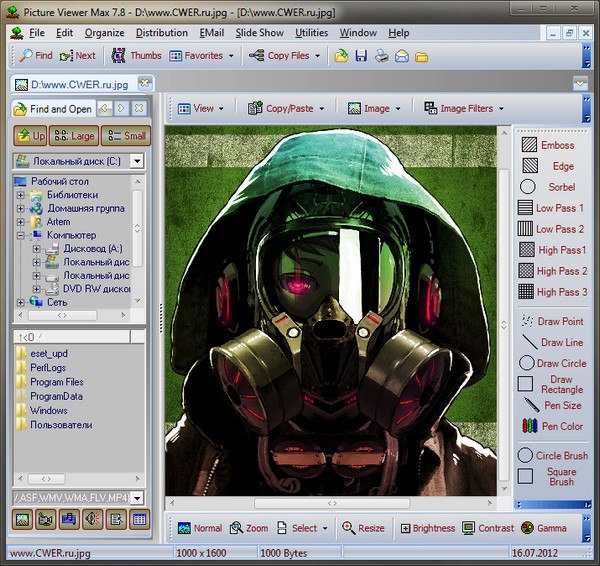Expand the Библиотеки tree node
The image size is (600, 566).
pyautogui.click(x=21, y=195)
